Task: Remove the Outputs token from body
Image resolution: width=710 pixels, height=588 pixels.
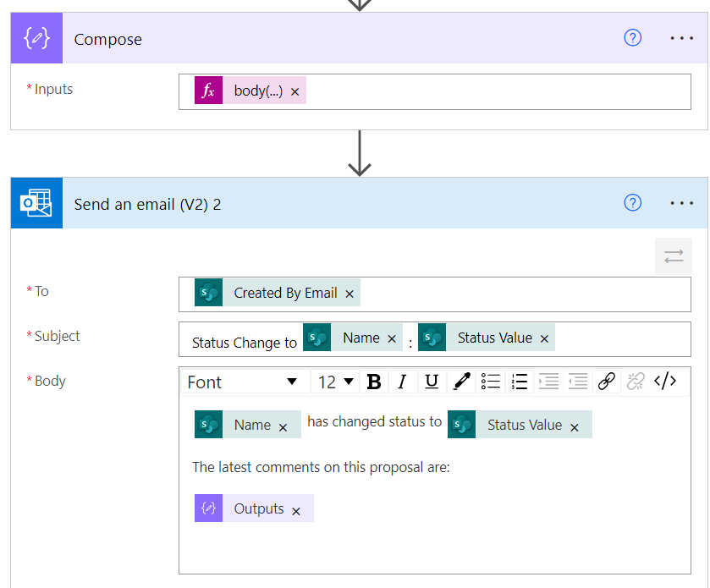Action: click(296, 511)
